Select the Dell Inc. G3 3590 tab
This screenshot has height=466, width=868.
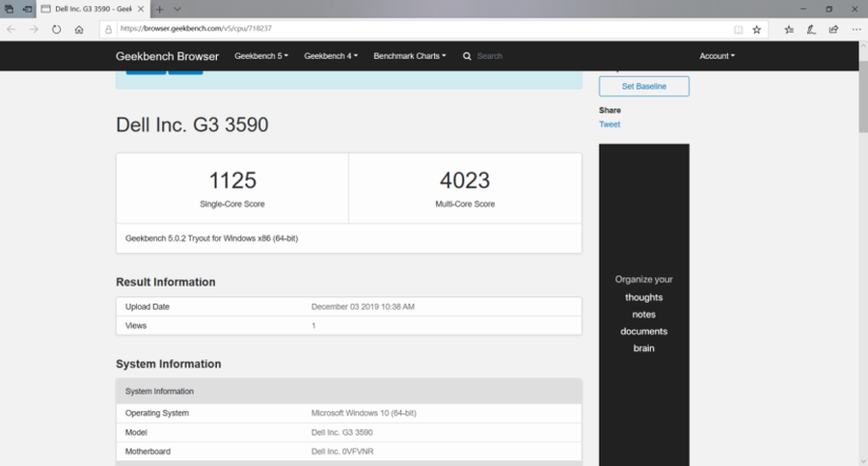click(93, 9)
